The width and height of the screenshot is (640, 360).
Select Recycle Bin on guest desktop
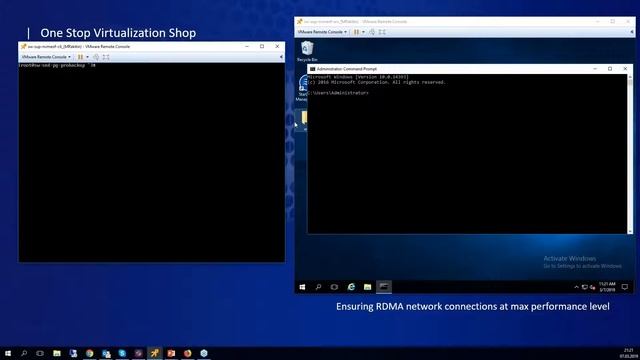click(x=307, y=51)
